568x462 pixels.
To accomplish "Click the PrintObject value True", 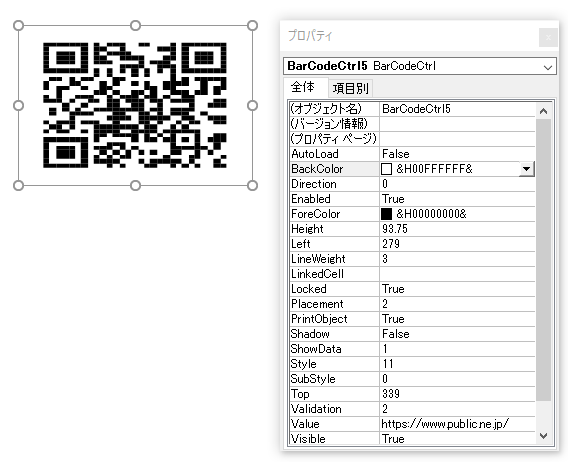I will [x=457, y=319].
